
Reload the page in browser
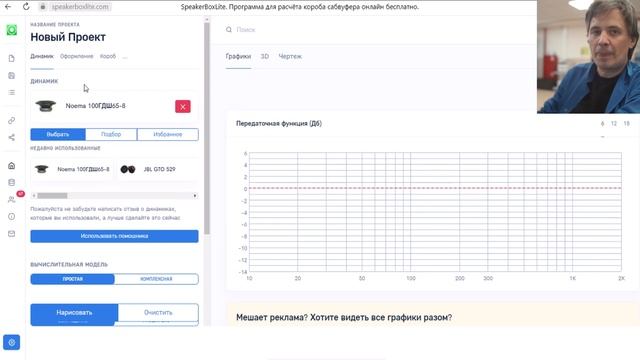click(26, 7)
